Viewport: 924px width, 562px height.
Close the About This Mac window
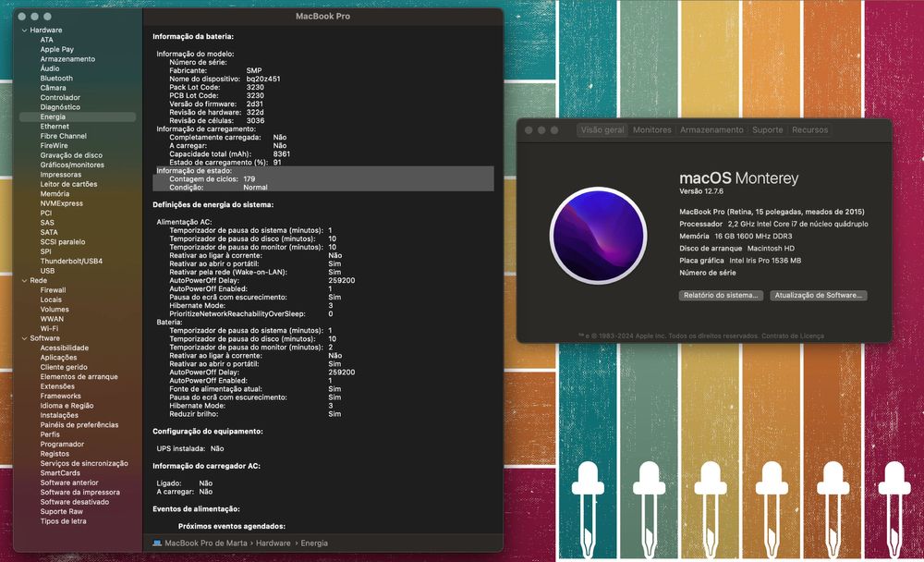pos(529,130)
